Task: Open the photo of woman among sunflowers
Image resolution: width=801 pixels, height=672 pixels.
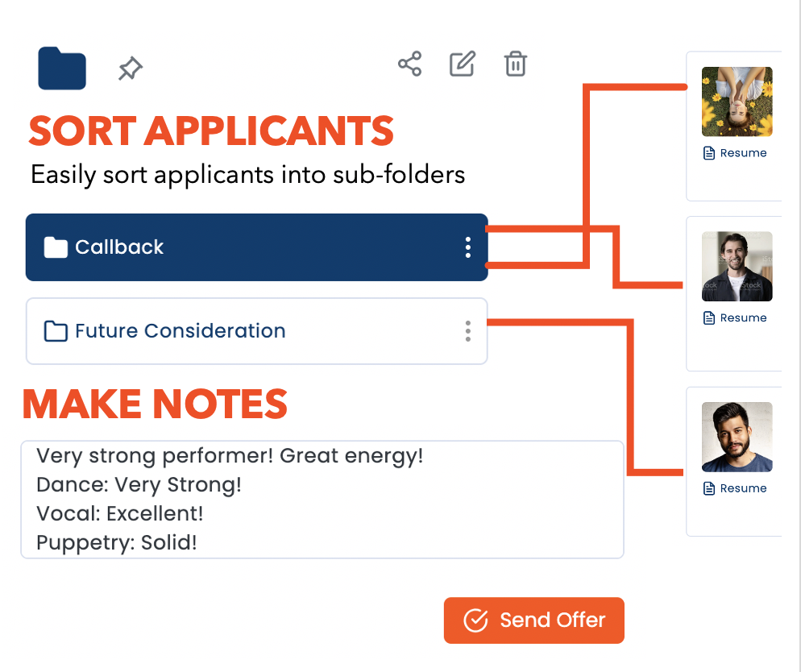Action: (x=737, y=102)
